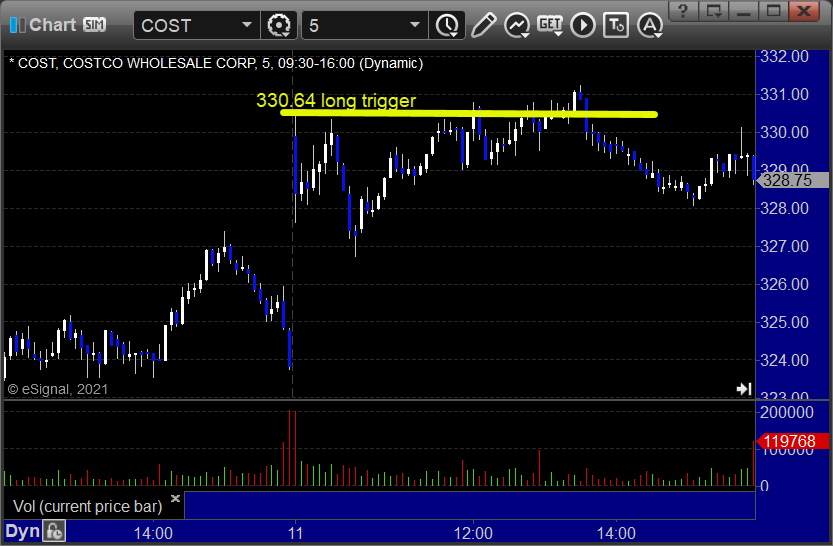Open the time template clock icon

coord(447,25)
